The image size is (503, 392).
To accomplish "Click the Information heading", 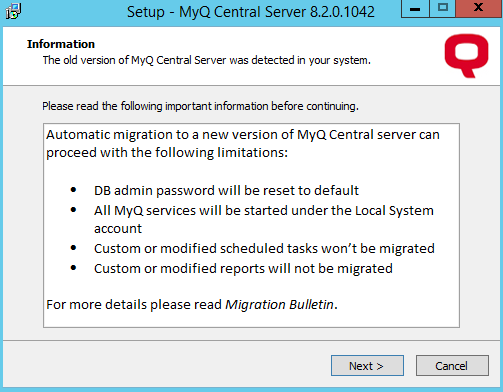I will (x=61, y=44).
